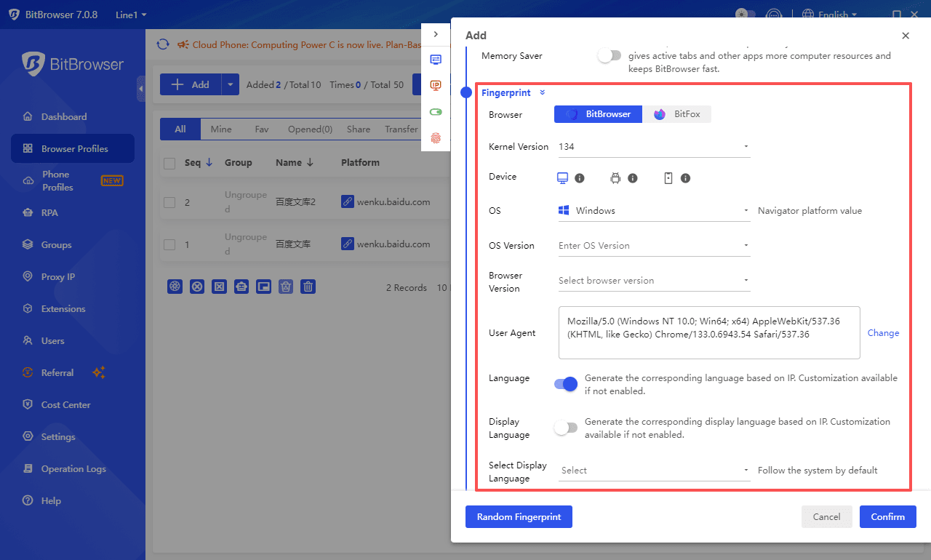
Task: Open the OS dropdown showing Windows
Action: 653,211
